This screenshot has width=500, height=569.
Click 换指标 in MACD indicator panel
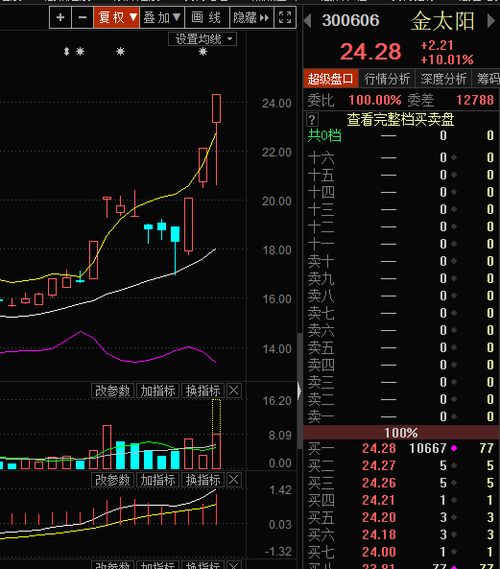[x=203, y=480]
